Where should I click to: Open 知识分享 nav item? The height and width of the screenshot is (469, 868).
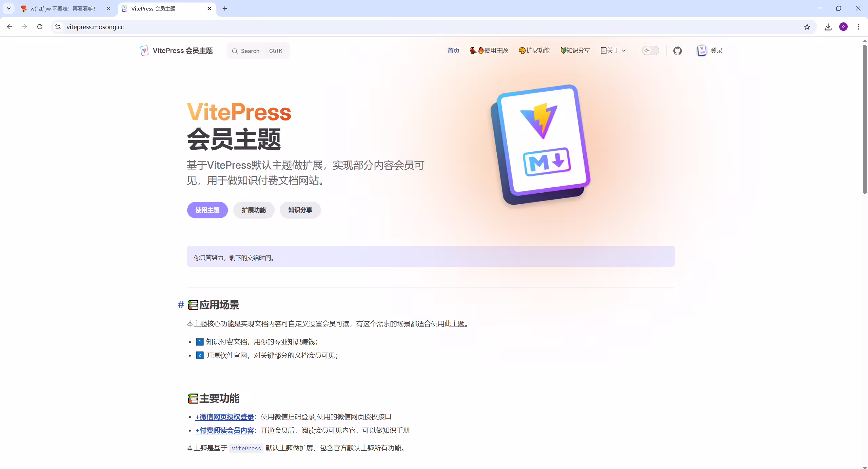pos(575,51)
